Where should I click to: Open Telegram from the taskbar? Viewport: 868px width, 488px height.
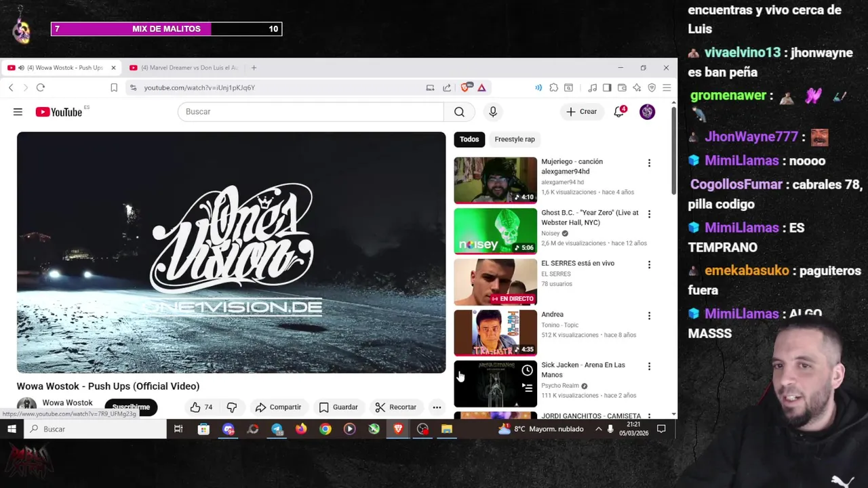point(277,429)
